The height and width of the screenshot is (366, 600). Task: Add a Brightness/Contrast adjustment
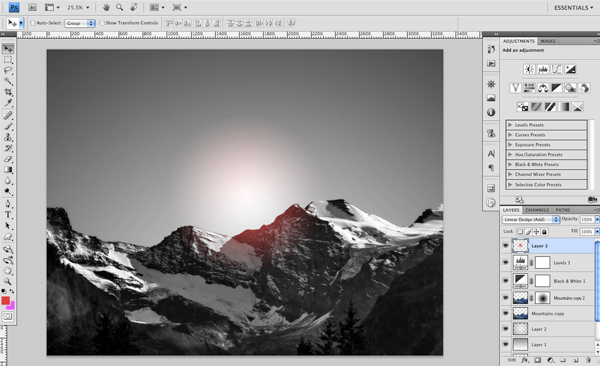click(x=529, y=69)
